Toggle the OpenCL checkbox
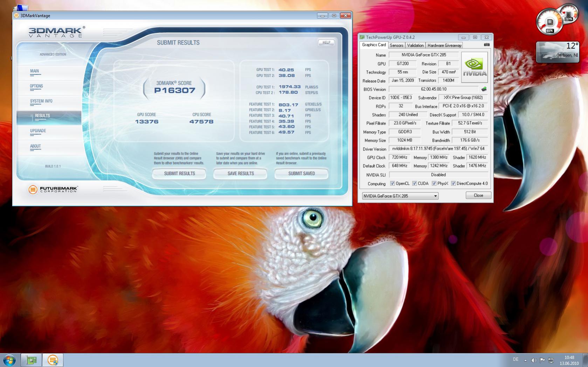The width and height of the screenshot is (588, 367). [x=392, y=183]
